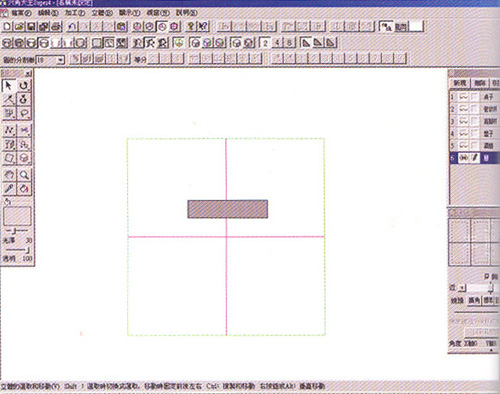Select the scissors cut tool
The image size is (500, 394).
coord(24,130)
